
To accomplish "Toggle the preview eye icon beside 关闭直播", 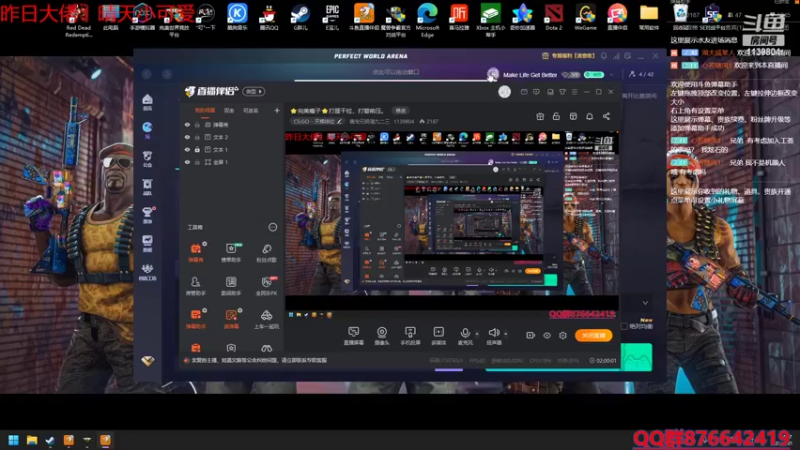I will 547,335.
